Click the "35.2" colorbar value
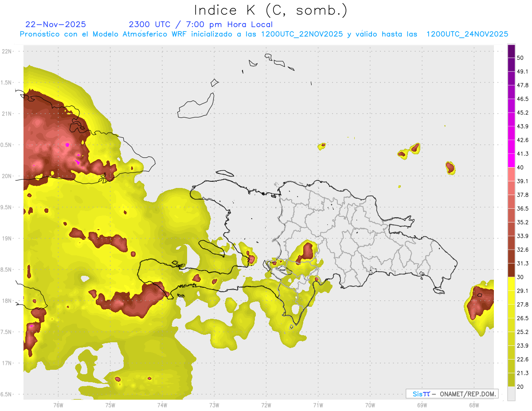The width and height of the screenshot is (532, 411). point(523,222)
